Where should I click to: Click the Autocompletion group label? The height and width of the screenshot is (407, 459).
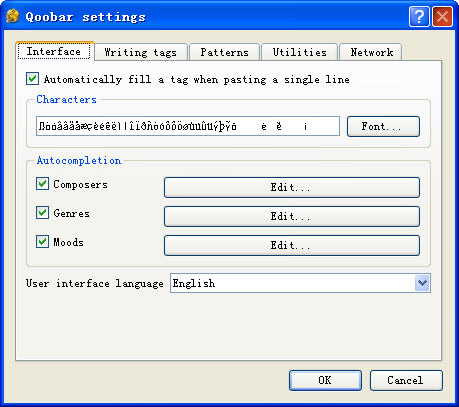pos(79,160)
